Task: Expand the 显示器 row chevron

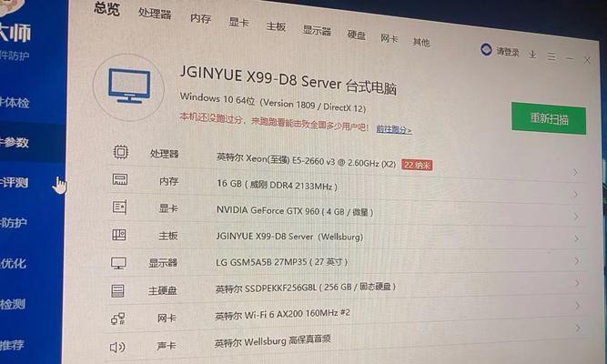Action: point(577,260)
